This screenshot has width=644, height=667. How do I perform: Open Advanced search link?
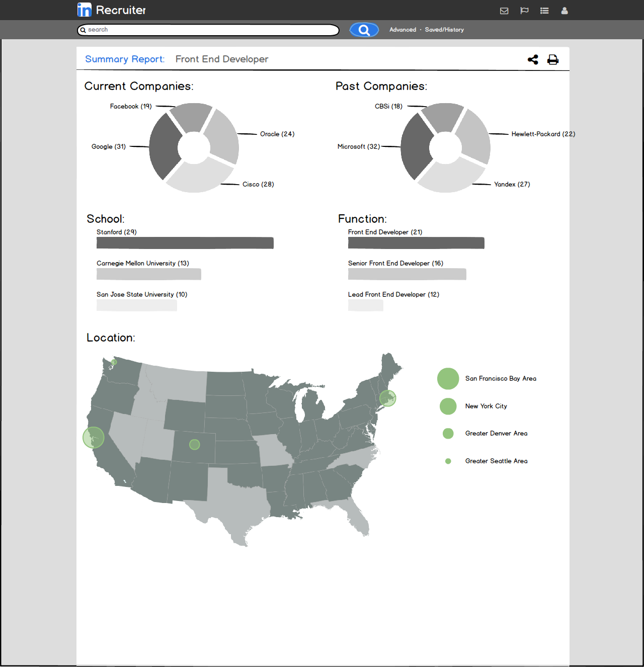click(403, 30)
